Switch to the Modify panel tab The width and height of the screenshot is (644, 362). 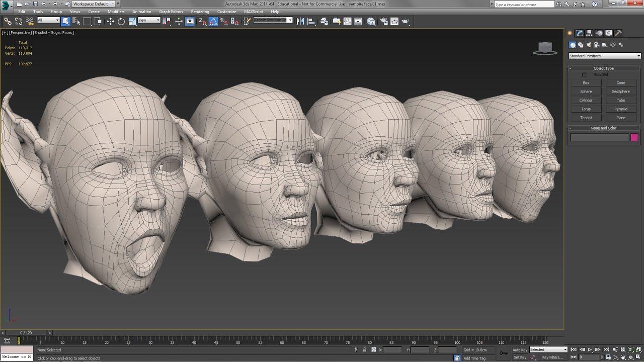pyautogui.click(x=580, y=33)
